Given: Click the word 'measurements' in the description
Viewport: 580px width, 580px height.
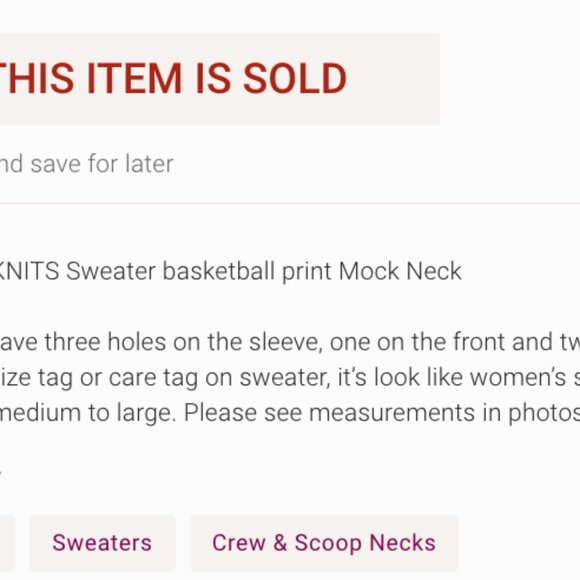Looking at the screenshot, I should tap(392, 413).
